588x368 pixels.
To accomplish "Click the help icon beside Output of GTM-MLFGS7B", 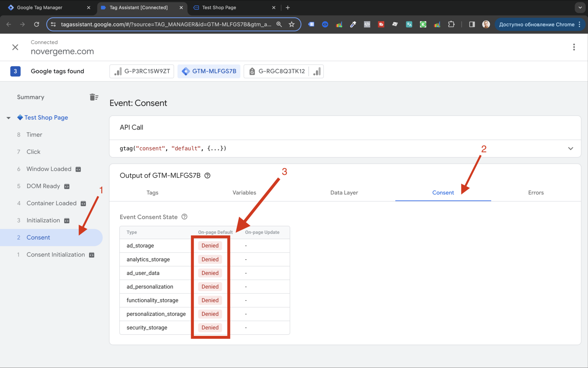I will coord(207,175).
